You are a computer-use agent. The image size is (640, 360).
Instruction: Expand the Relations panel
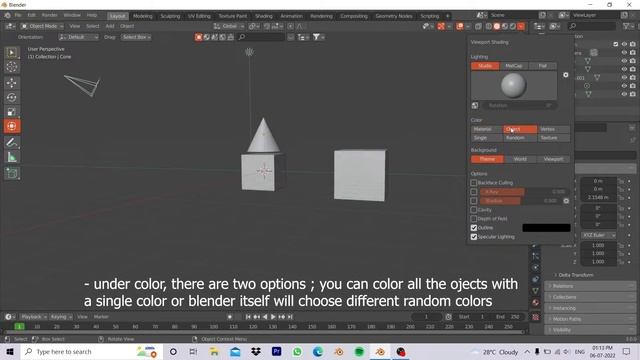[x=591, y=286]
